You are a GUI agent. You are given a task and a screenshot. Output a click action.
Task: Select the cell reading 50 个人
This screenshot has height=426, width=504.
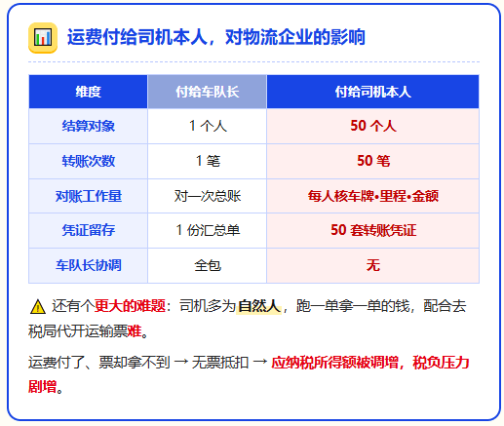372,126
